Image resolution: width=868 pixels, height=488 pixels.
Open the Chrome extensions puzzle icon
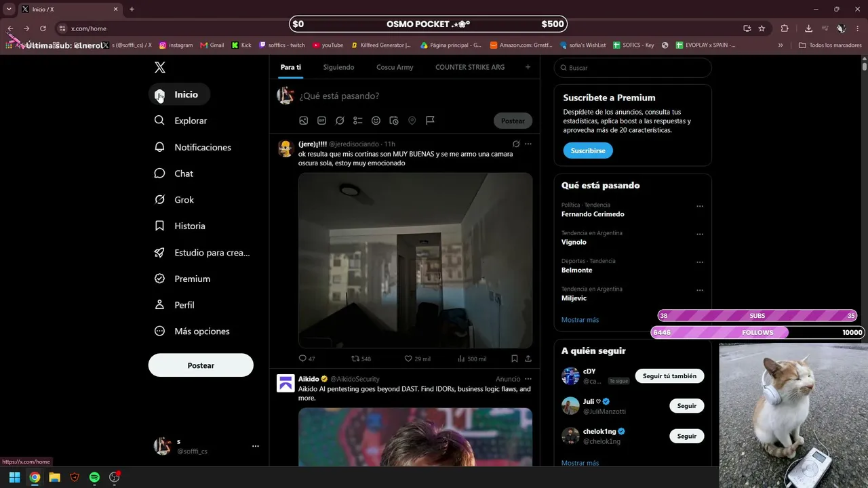click(x=785, y=28)
